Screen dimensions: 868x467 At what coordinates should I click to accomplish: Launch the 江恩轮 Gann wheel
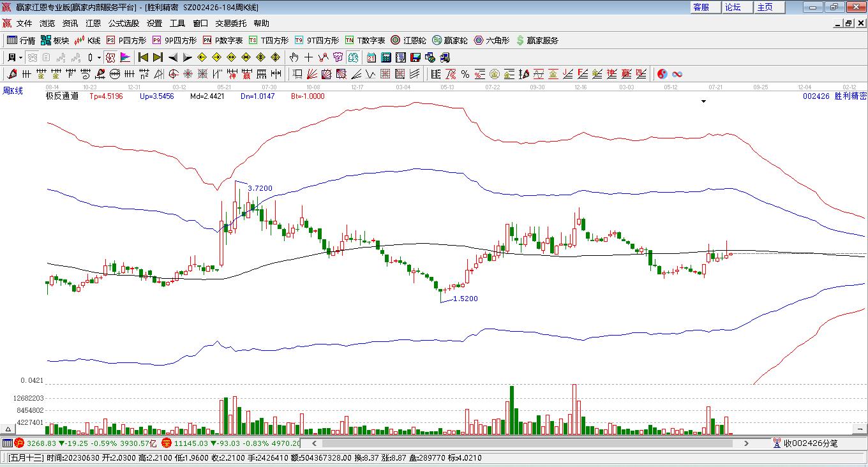408,40
